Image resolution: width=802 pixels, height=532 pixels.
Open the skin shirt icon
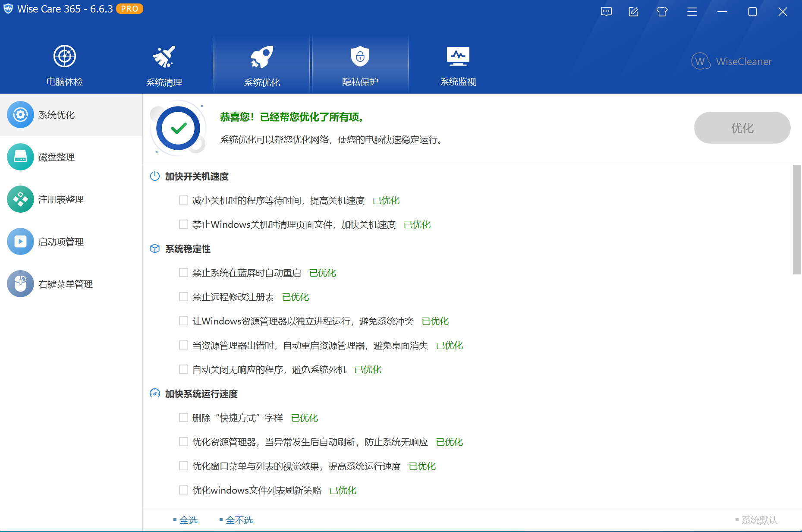[x=662, y=12]
